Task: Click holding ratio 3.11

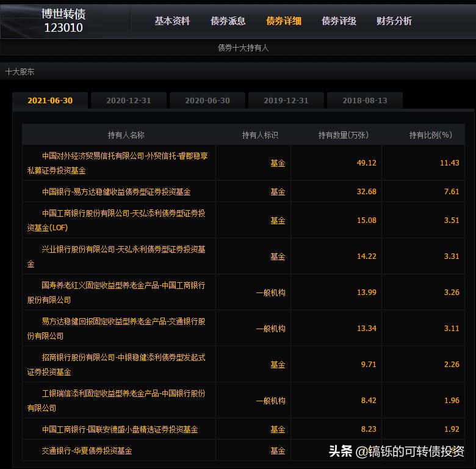Action: 452,329
